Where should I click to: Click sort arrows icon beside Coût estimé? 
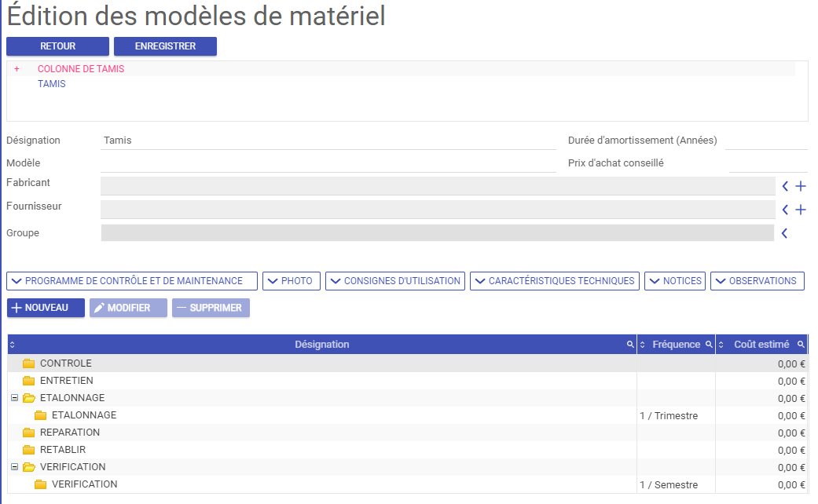point(721,345)
